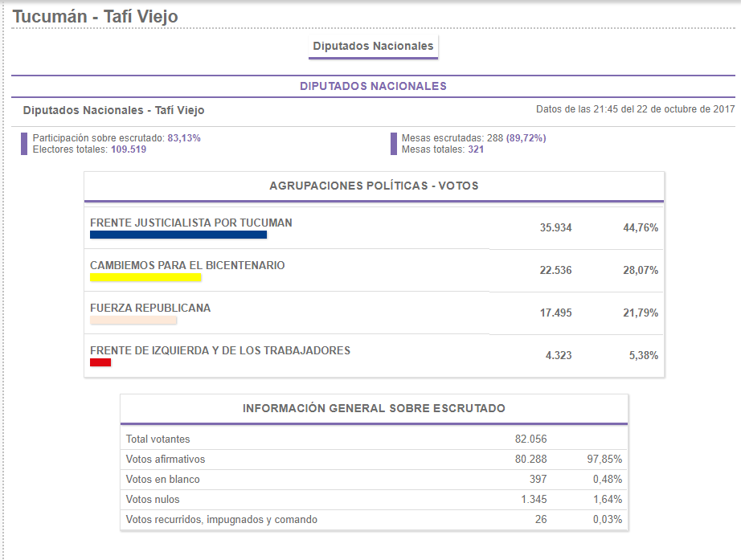Click the percentage 44,76%
Screen dimensions: 741x560
tap(641, 228)
